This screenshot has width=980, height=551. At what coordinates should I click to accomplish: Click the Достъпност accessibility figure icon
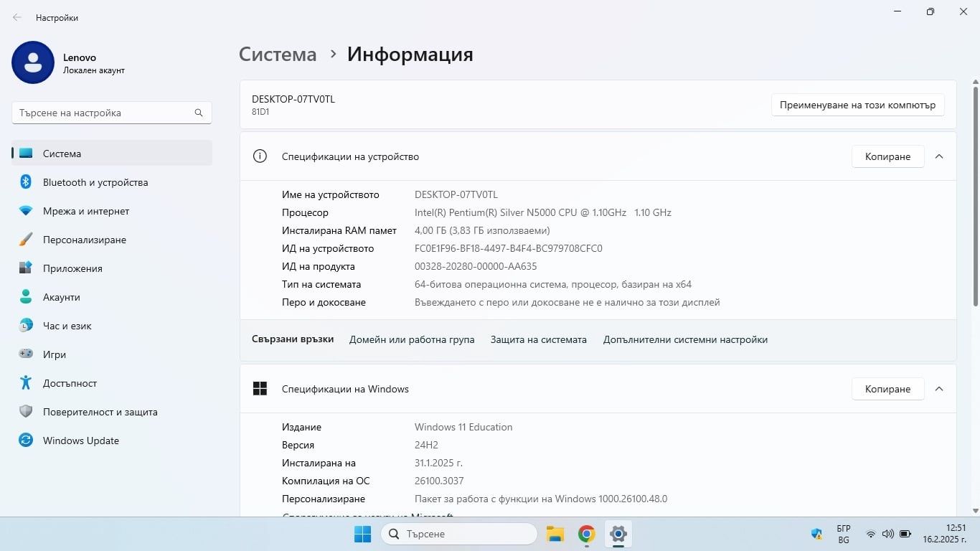pos(26,383)
